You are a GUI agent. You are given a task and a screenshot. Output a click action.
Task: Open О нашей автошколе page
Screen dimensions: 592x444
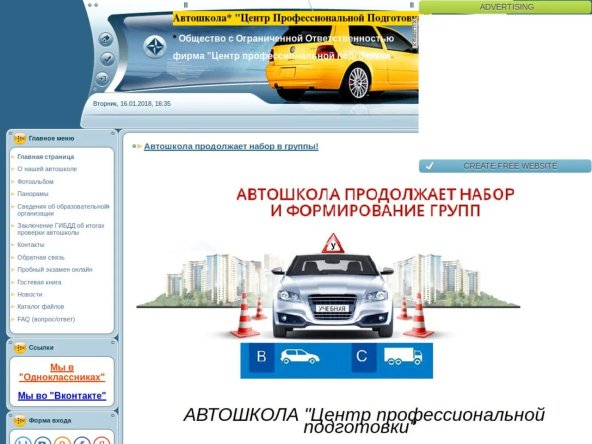[x=47, y=169]
